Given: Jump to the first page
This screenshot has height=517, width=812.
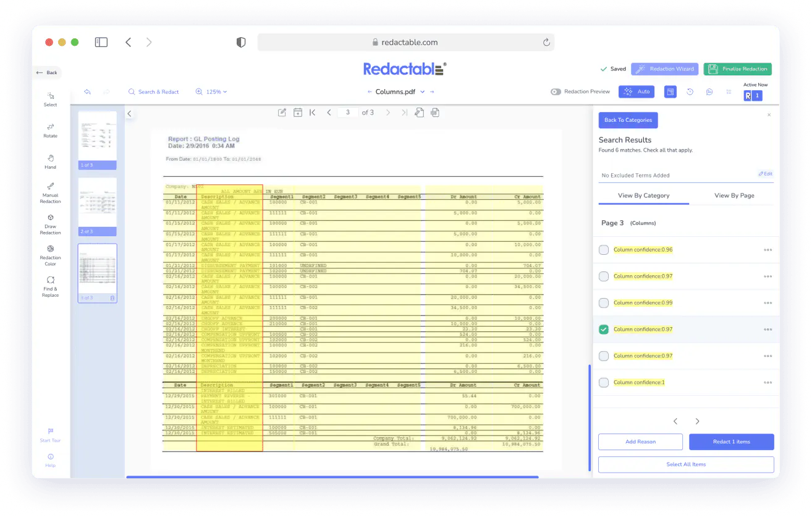Looking at the screenshot, I should coord(313,113).
